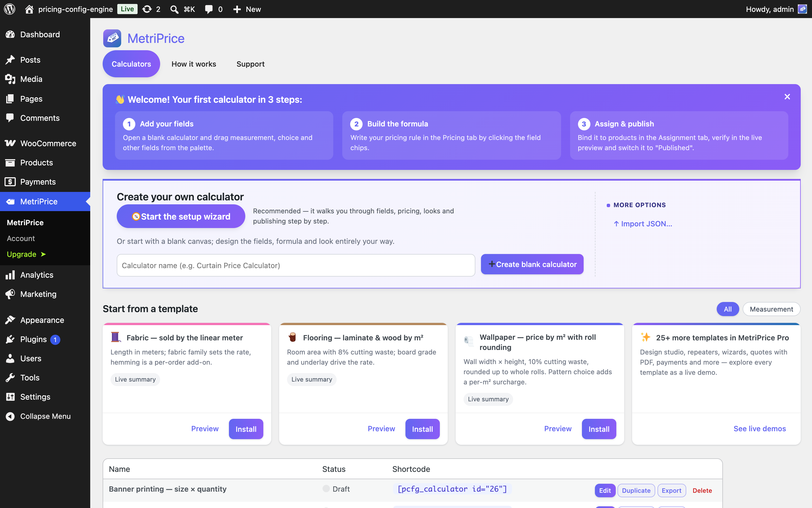The width and height of the screenshot is (812, 508).
Task: Click the Collapse Menu arrow icon
Action: pos(10,416)
